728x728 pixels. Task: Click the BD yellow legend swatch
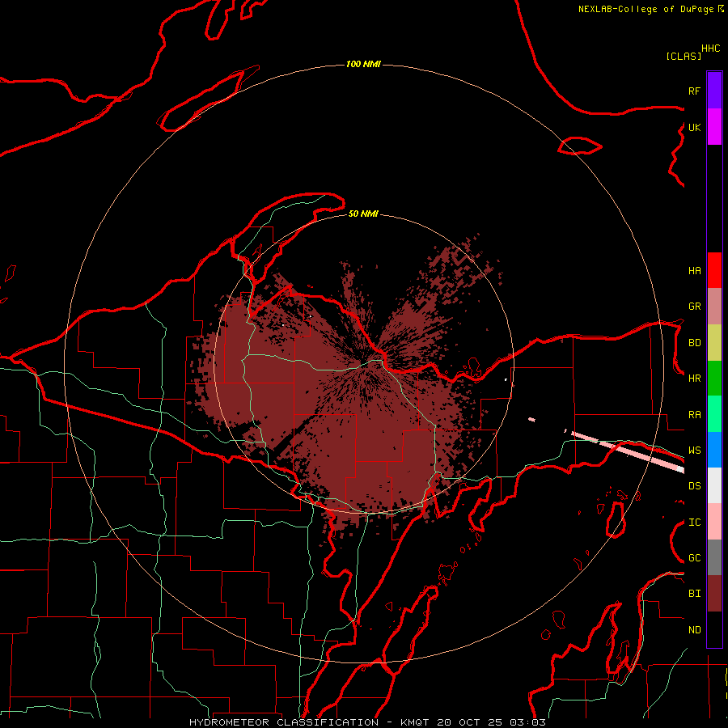pos(714,343)
